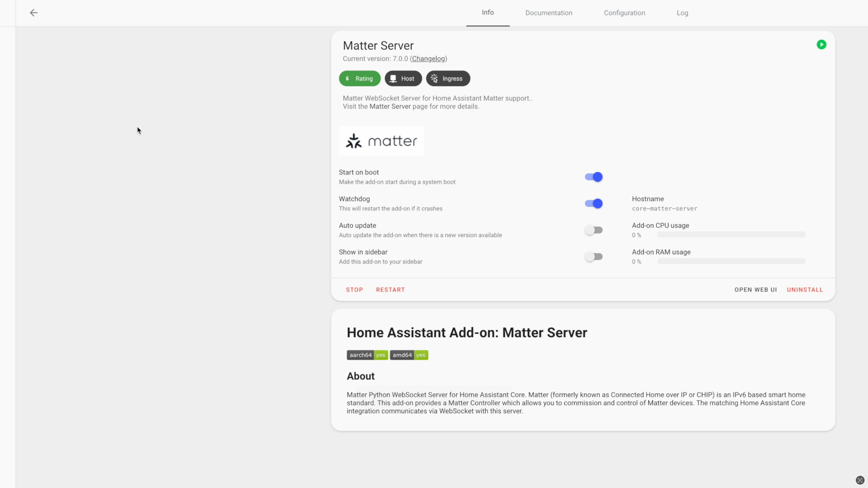Click the matter logo image
The width and height of the screenshot is (868, 488).
381,141
